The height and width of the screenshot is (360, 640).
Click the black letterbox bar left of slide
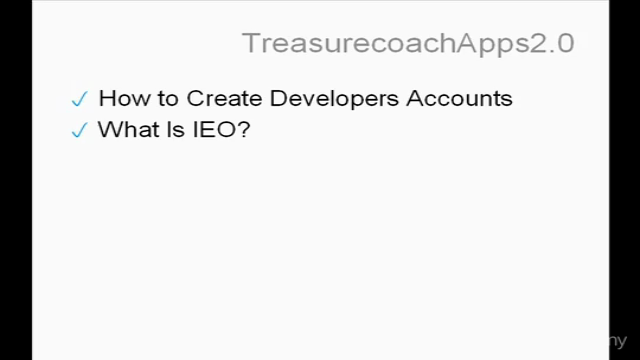tap(16, 180)
